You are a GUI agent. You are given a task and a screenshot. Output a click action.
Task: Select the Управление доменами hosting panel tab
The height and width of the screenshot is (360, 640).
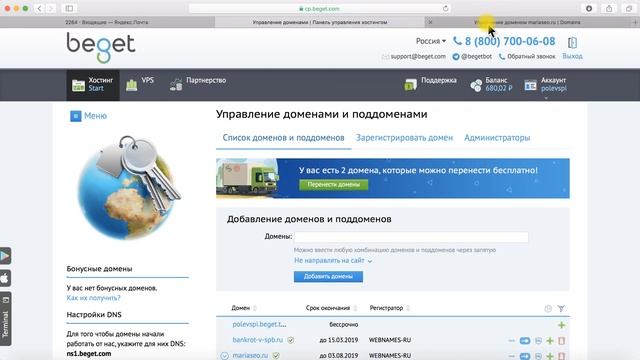[x=320, y=22]
